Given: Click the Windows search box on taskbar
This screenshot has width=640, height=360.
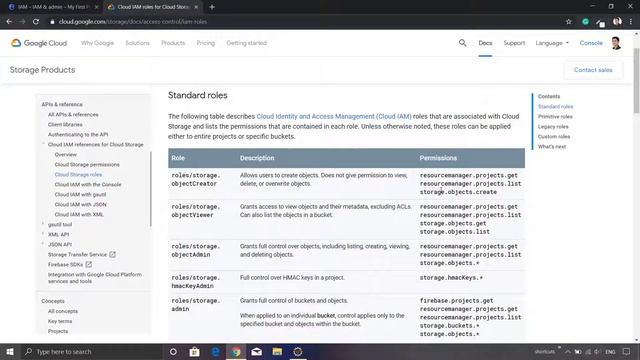Looking at the screenshot, I should 92,351.
